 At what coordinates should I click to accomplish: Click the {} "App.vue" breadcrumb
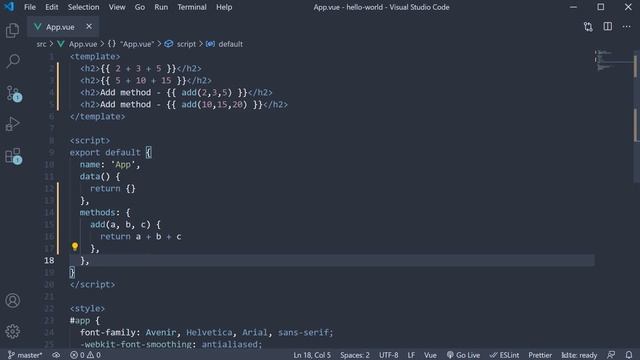131,44
